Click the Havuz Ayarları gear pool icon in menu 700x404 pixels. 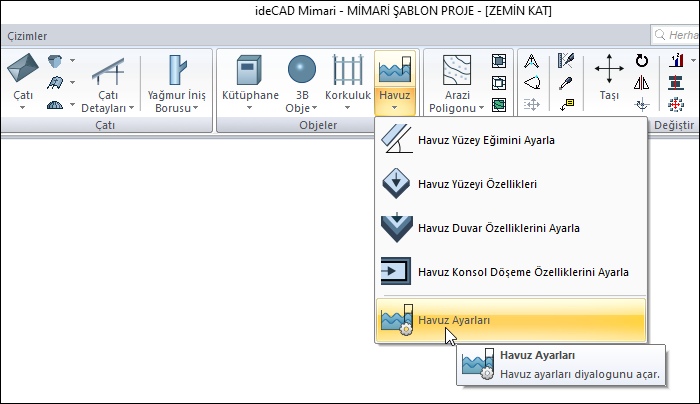coord(396,320)
